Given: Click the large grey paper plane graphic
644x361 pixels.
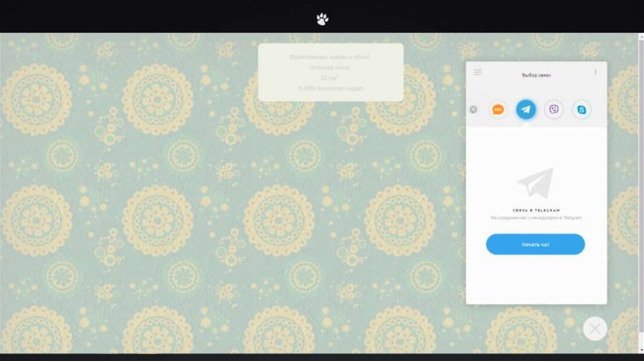Looking at the screenshot, I should pyautogui.click(x=536, y=183).
